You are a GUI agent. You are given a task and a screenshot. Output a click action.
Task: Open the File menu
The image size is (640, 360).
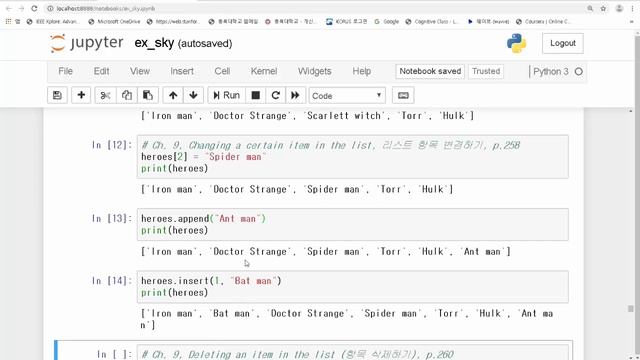(x=65, y=71)
